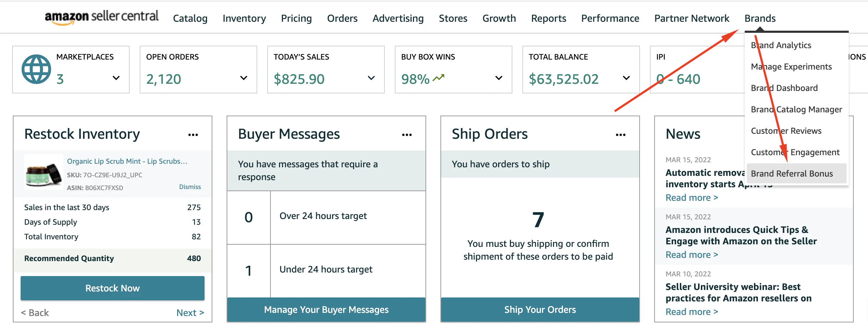The width and height of the screenshot is (868, 331).
Task: Open the Advertising navigation menu
Action: 398,18
